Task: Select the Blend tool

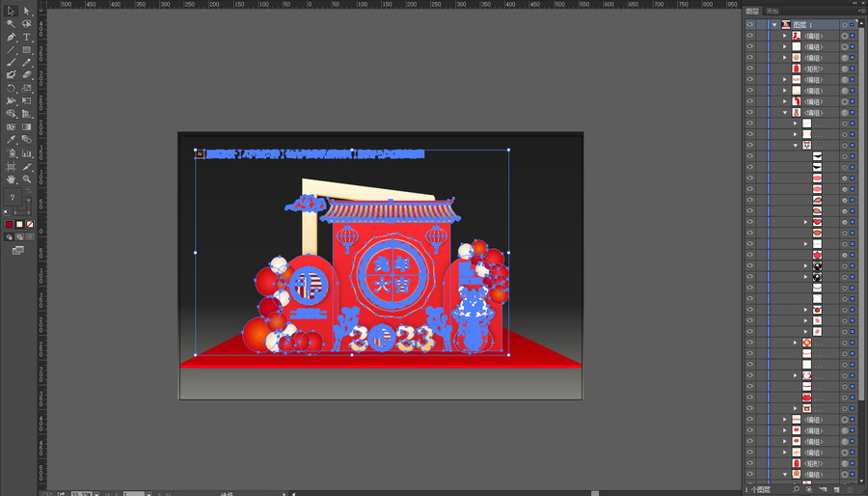Action: (26, 140)
